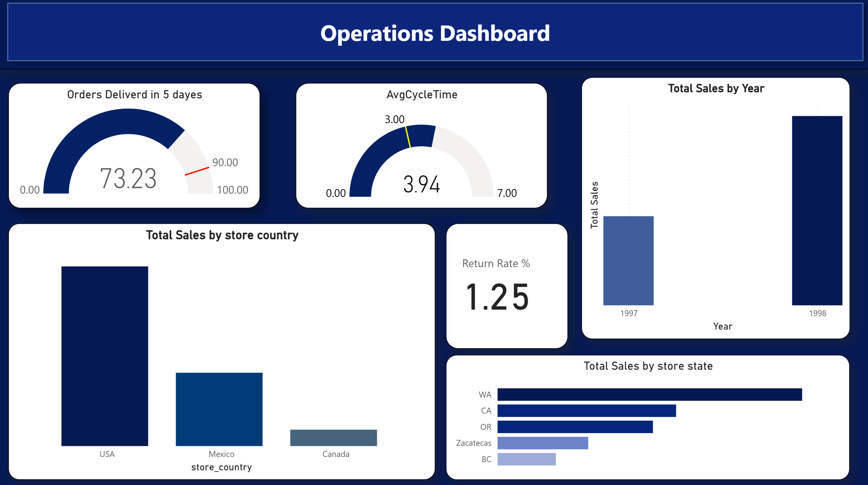The image size is (868, 485).
Task: Click the 'store_country' axis title
Action: click(221, 467)
